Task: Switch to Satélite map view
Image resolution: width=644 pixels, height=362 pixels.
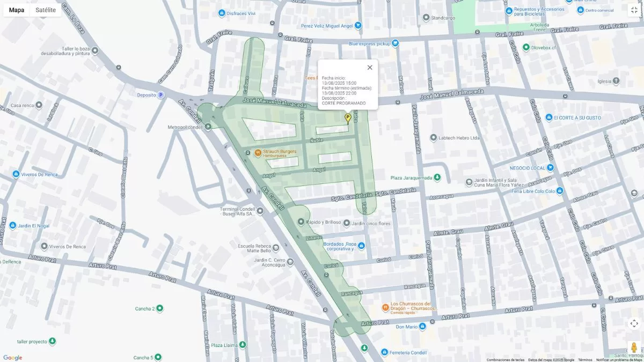Action: point(46,10)
